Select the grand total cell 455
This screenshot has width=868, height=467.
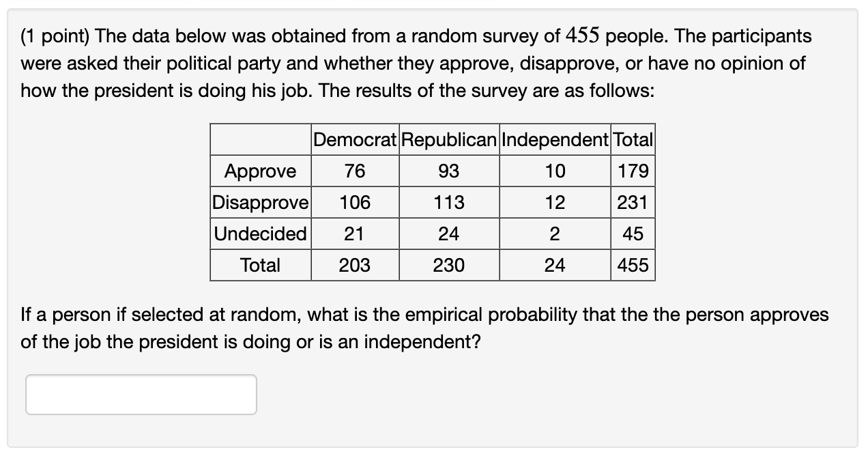point(631,265)
